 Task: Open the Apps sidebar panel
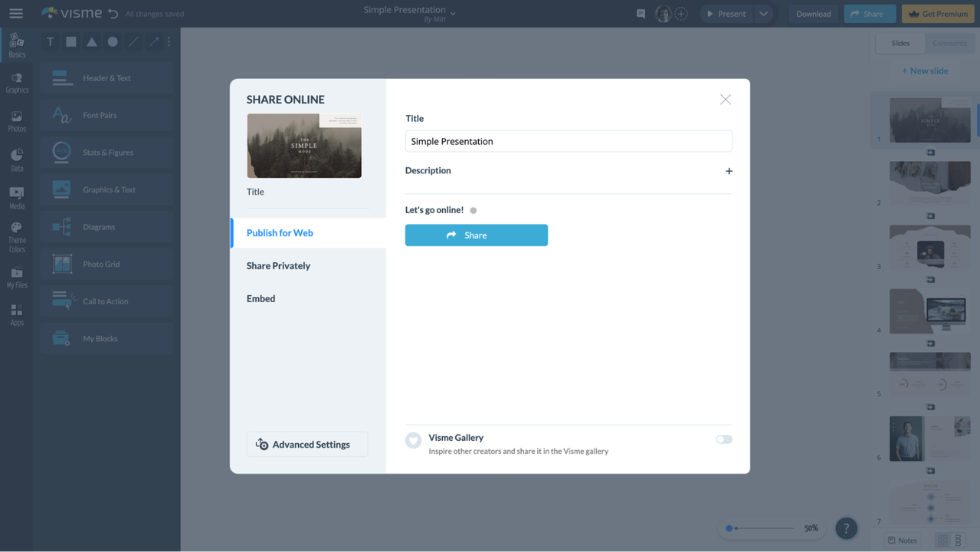16,314
